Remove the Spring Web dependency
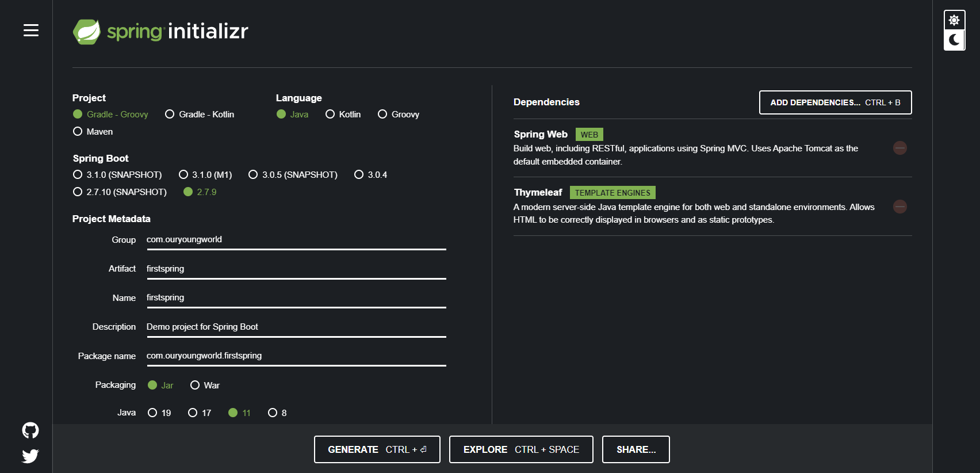Screen dimensions: 980x473 tap(900, 148)
